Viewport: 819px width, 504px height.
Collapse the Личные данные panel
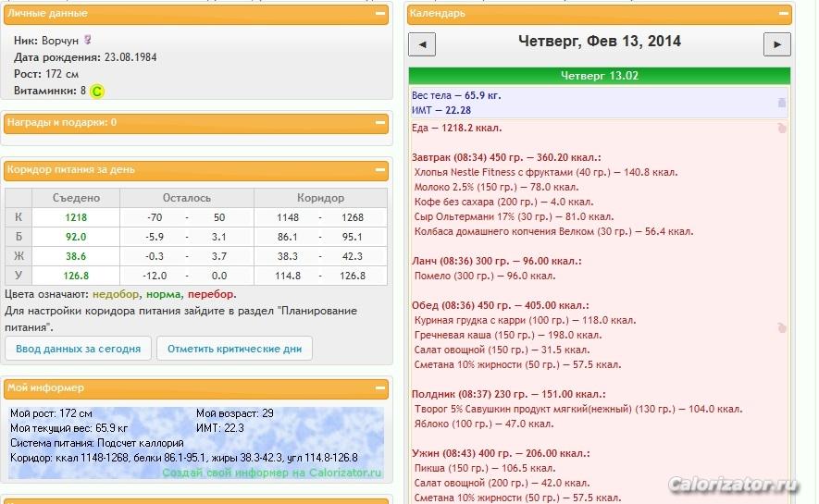[380, 13]
